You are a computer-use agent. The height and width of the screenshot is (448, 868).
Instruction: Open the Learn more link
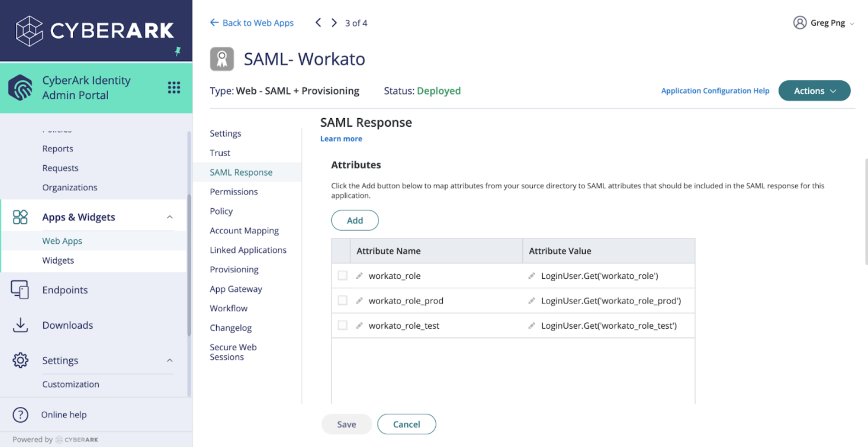341,139
